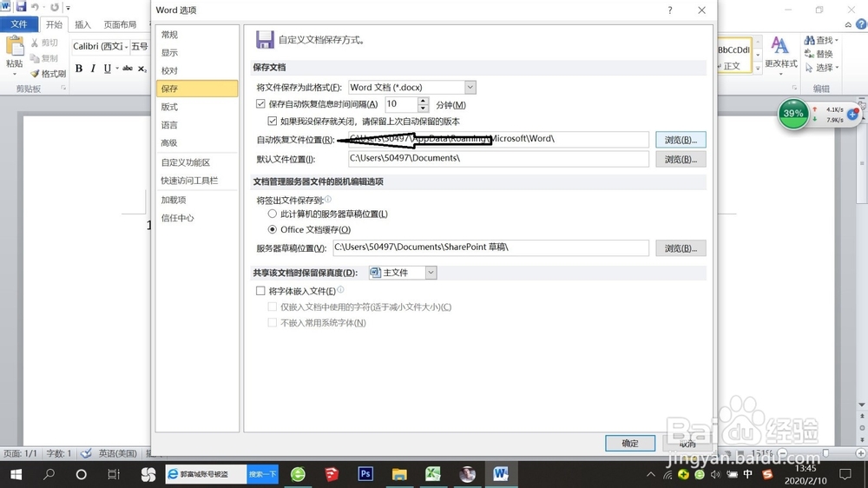
Task: Select the Format Painter (格式刷)
Action: tap(48, 74)
